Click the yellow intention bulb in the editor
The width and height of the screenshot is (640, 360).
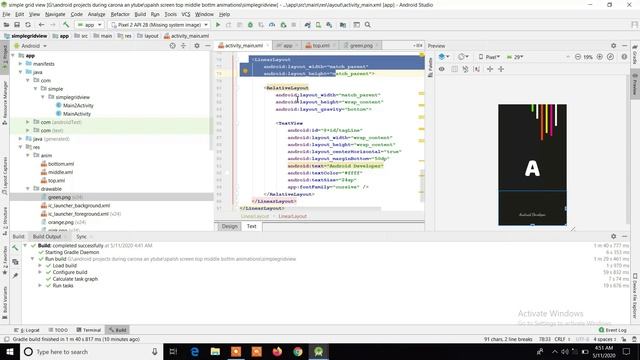(x=245, y=71)
